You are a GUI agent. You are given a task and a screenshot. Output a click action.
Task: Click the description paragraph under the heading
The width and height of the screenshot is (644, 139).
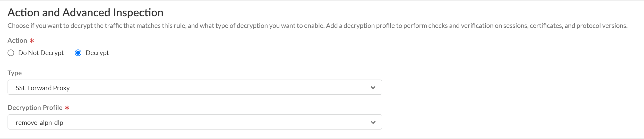[317, 26]
